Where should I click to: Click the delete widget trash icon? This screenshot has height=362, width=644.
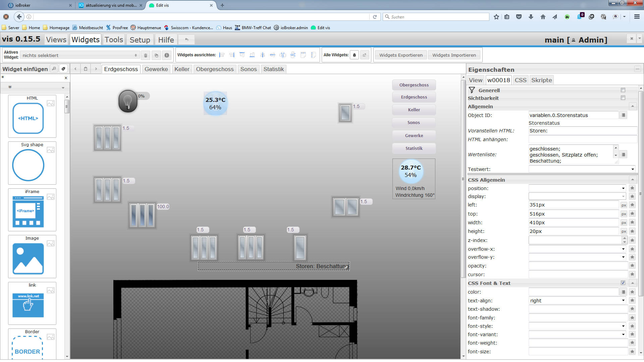[x=146, y=55]
